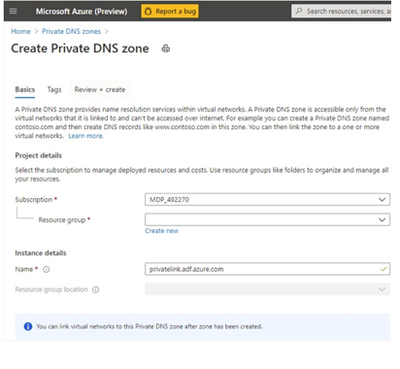The height and width of the screenshot is (369, 400).
Task: Click the search magnifier icon
Action: point(299,11)
